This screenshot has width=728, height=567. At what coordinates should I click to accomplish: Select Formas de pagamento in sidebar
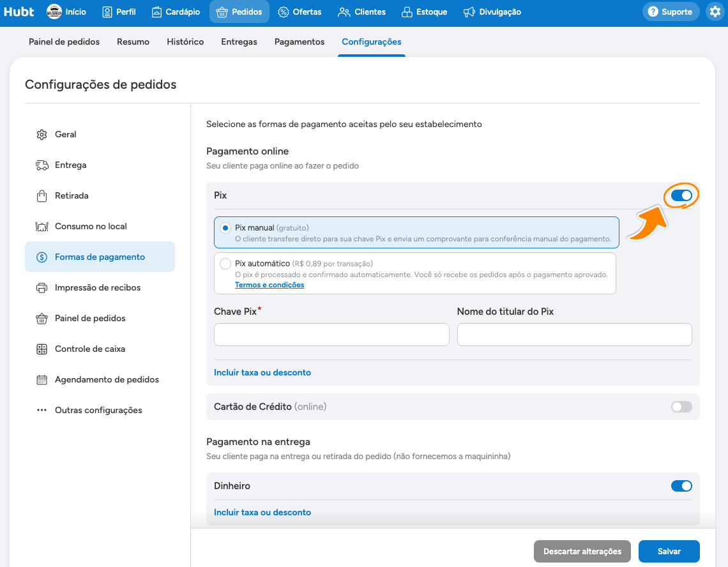(x=100, y=257)
